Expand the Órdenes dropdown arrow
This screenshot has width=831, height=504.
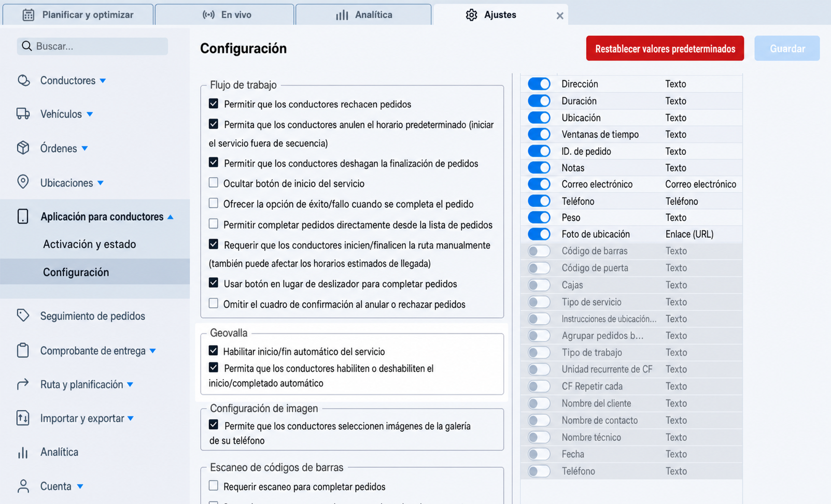[84, 149]
